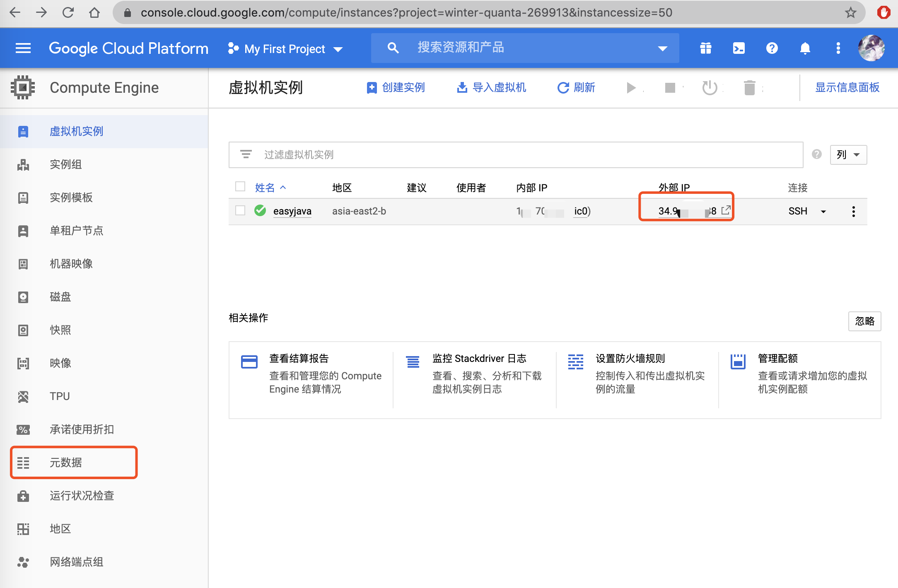Open the 列 columns dropdown

(848, 155)
